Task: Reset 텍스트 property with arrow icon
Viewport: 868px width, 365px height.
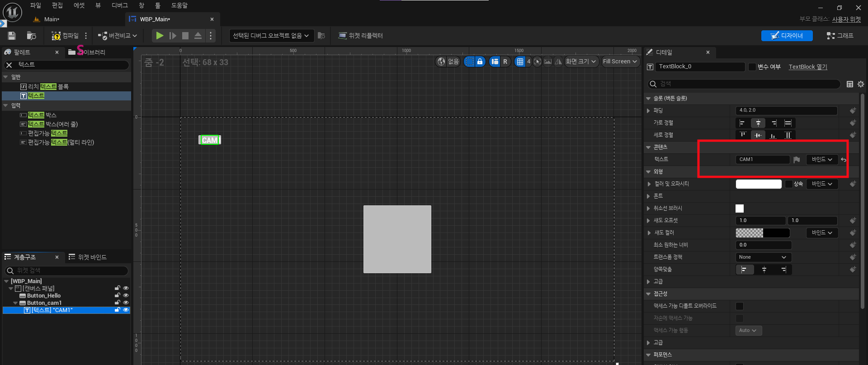Action: point(844,160)
